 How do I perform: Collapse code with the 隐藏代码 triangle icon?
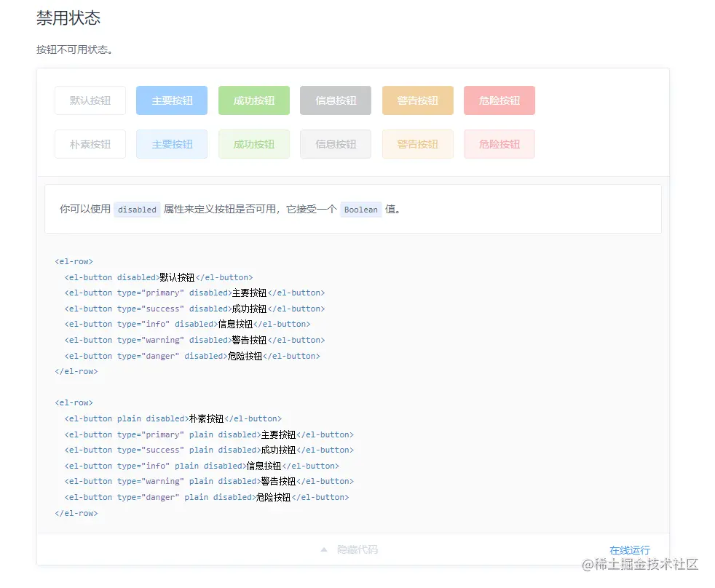coord(324,549)
